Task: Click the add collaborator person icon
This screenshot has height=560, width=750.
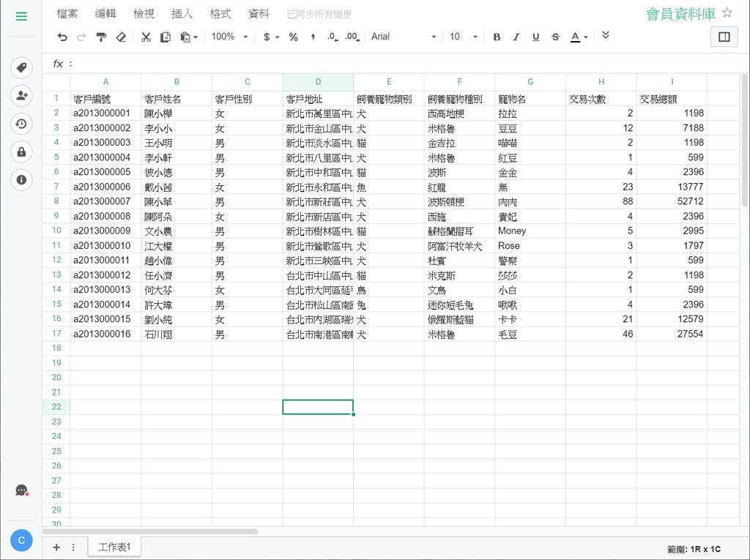Action: pyautogui.click(x=21, y=95)
